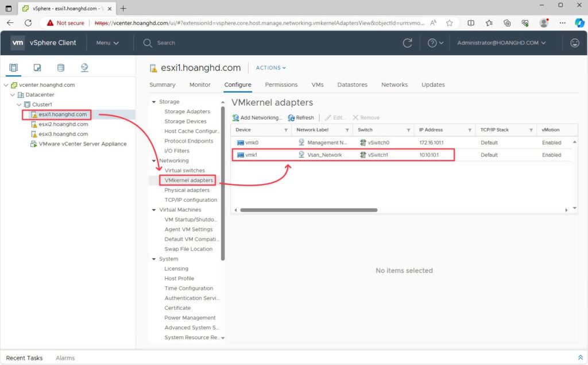Click the feedback smiley icon
Image resolution: width=588 pixels, height=365 pixels.
(x=574, y=43)
